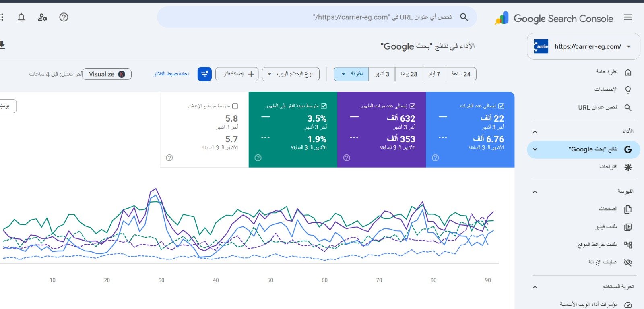Select the 28 days date tab

click(x=409, y=74)
